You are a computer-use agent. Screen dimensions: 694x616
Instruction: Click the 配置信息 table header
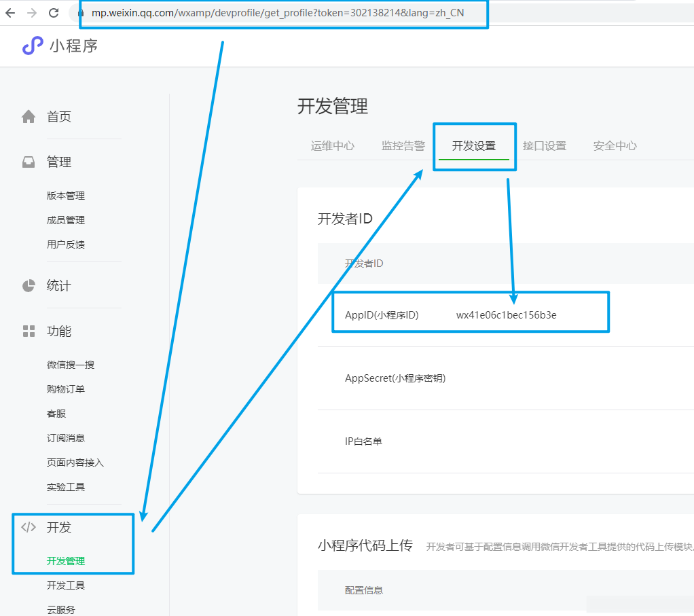(364, 590)
